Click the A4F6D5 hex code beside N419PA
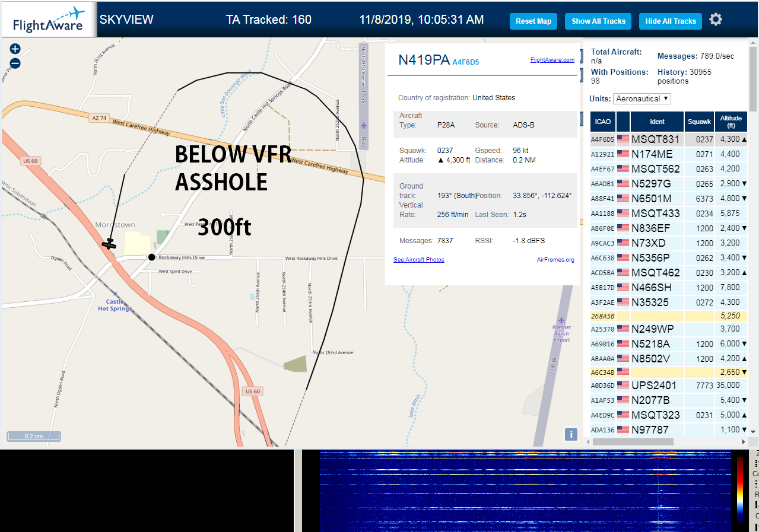This screenshot has width=759, height=532. (x=465, y=62)
